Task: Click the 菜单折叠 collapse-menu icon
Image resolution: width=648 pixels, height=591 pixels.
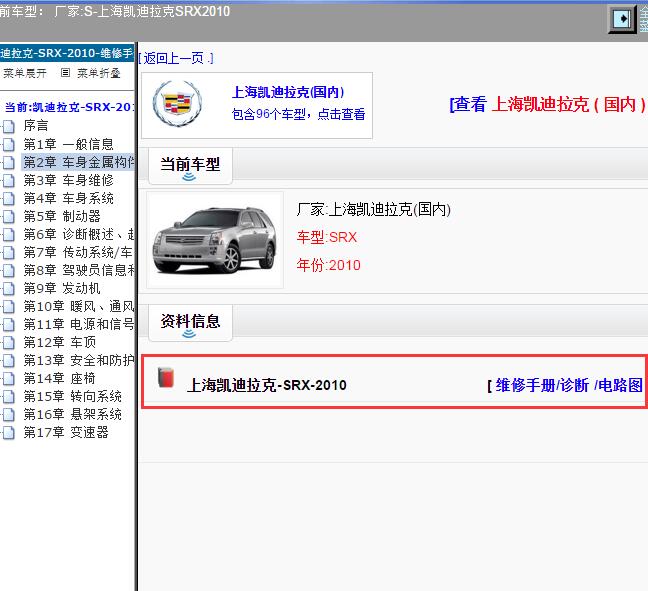Action: pyautogui.click(x=65, y=73)
